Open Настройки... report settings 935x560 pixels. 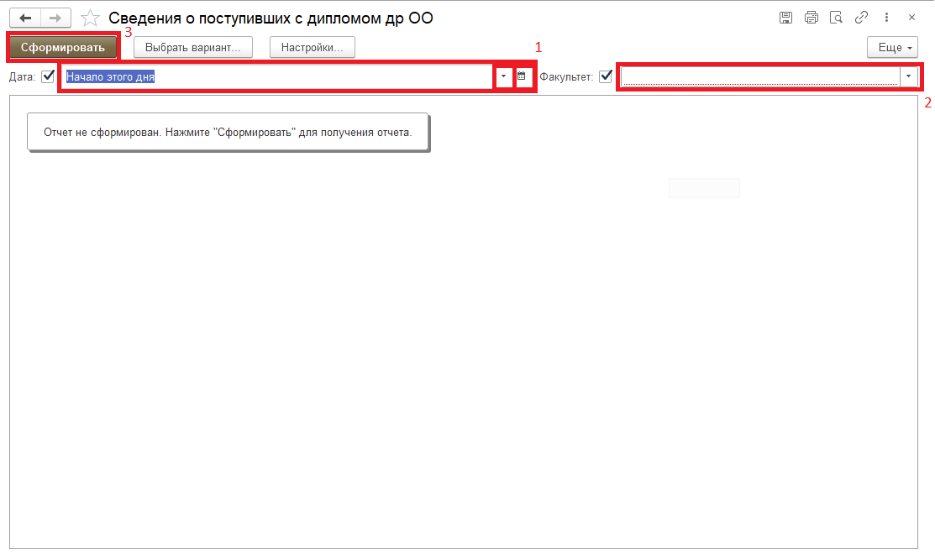(313, 47)
